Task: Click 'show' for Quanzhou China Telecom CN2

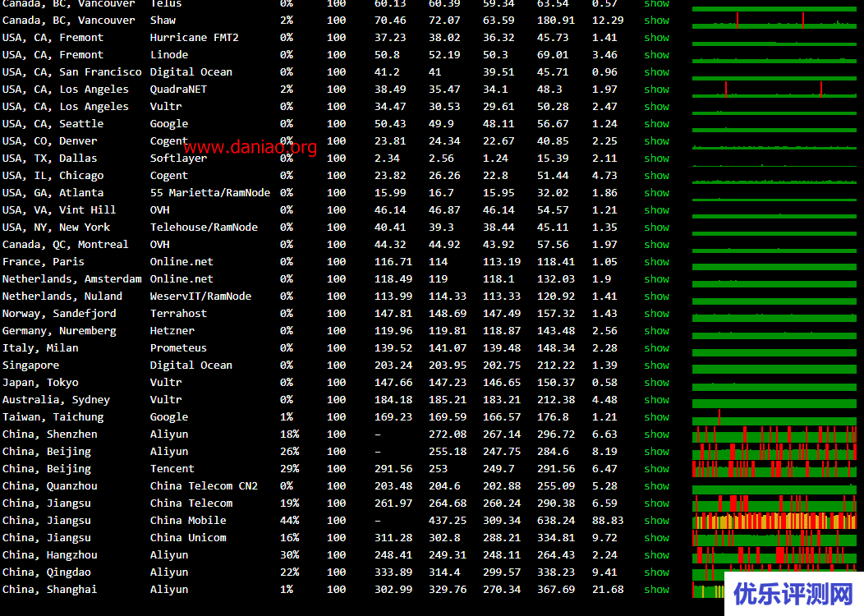Action: pos(657,486)
